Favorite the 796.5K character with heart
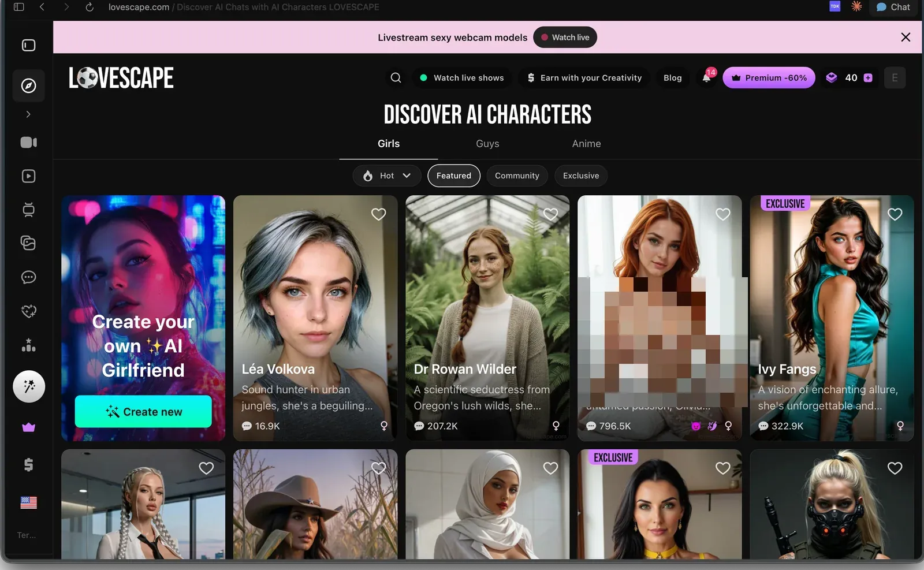This screenshot has width=924, height=570. pyautogui.click(x=722, y=214)
